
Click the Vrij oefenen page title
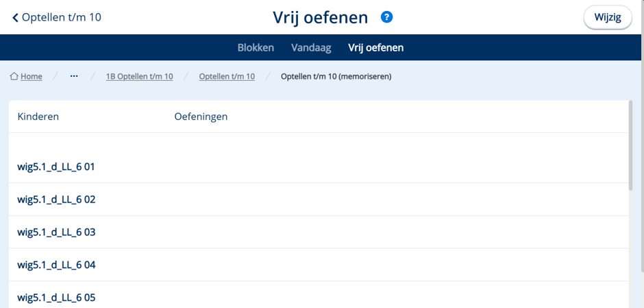[321, 18]
